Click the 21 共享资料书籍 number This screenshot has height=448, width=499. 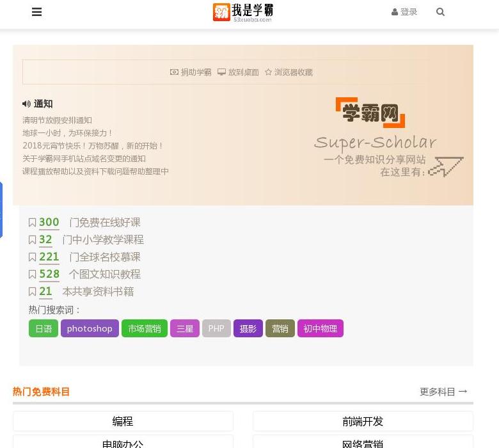tap(45, 291)
